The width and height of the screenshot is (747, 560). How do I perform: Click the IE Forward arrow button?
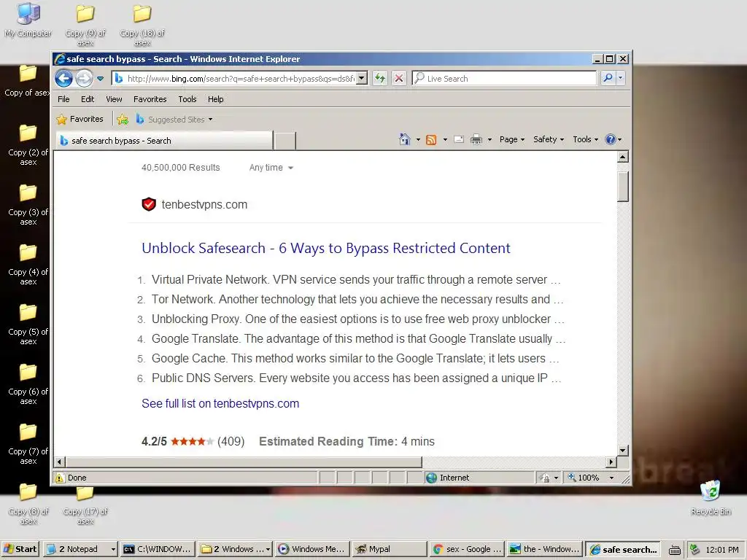click(x=85, y=78)
